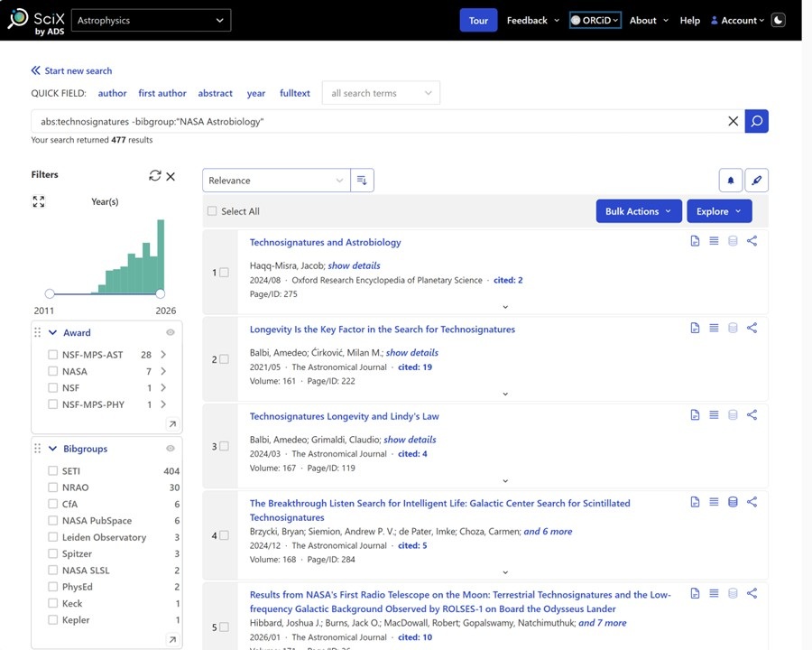Expand the Year(s) histogram to fullscreen
This screenshot has height=650, width=812.
tap(39, 201)
